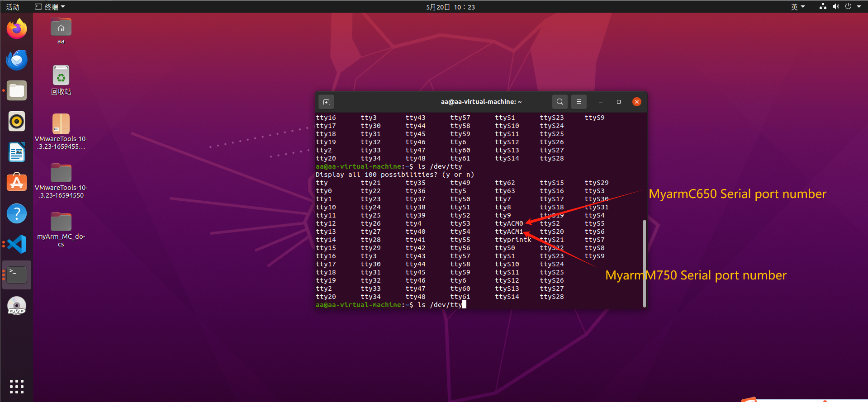Select the VMwareTools archive file on desktop
Image resolution: width=868 pixels, height=402 pixels.
(x=61, y=131)
